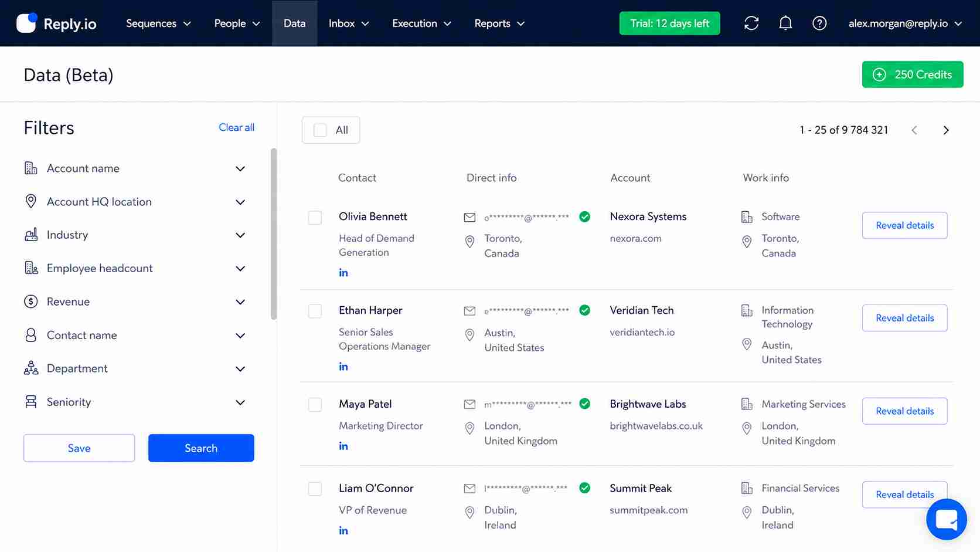Click Ethan Harper's verified email checkmark
The image size is (980, 552).
584,310
